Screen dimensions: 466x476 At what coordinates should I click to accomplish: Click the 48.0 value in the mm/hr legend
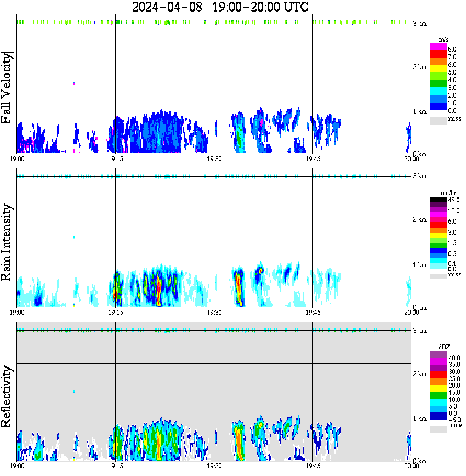[x=454, y=200]
